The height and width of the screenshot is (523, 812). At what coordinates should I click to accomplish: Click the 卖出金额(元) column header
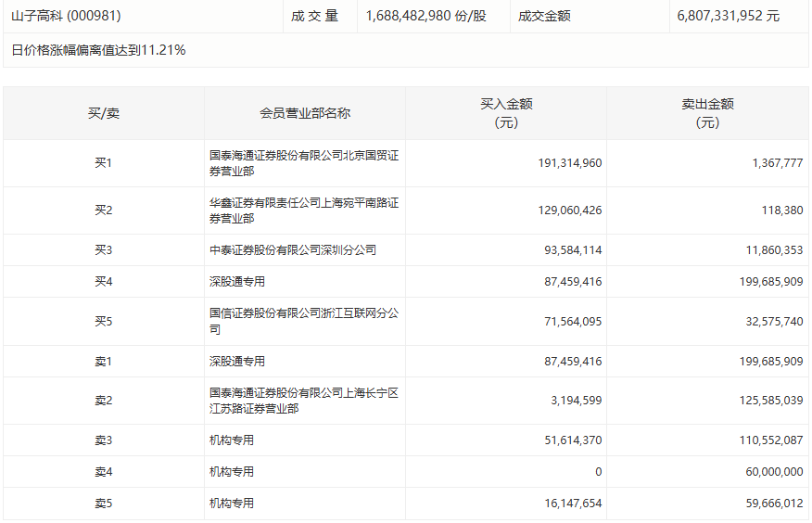[707, 113]
